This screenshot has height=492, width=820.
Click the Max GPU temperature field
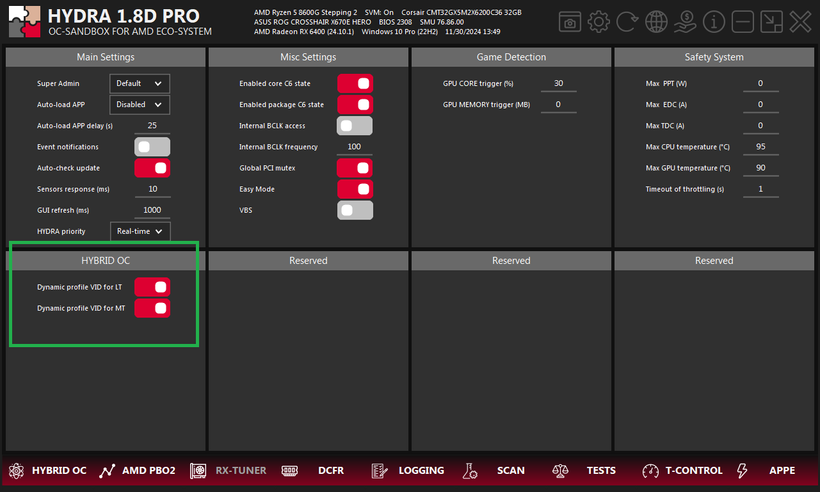click(761, 168)
